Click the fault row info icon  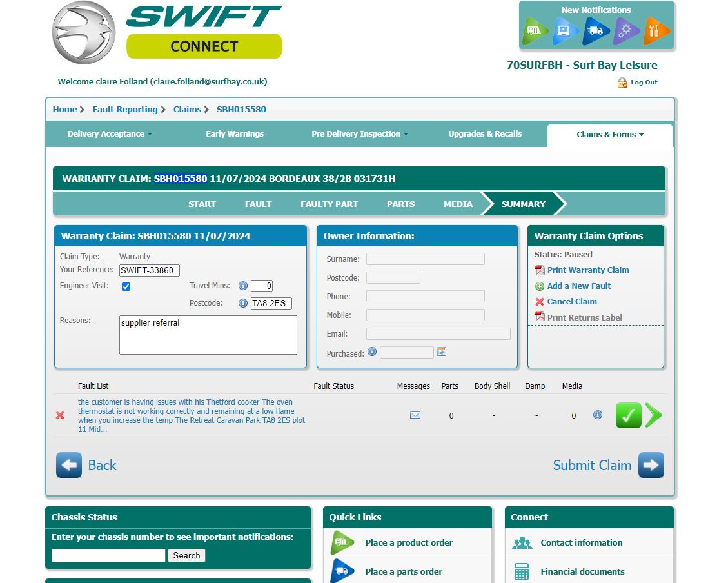pyautogui.click(x=598, y=415)
